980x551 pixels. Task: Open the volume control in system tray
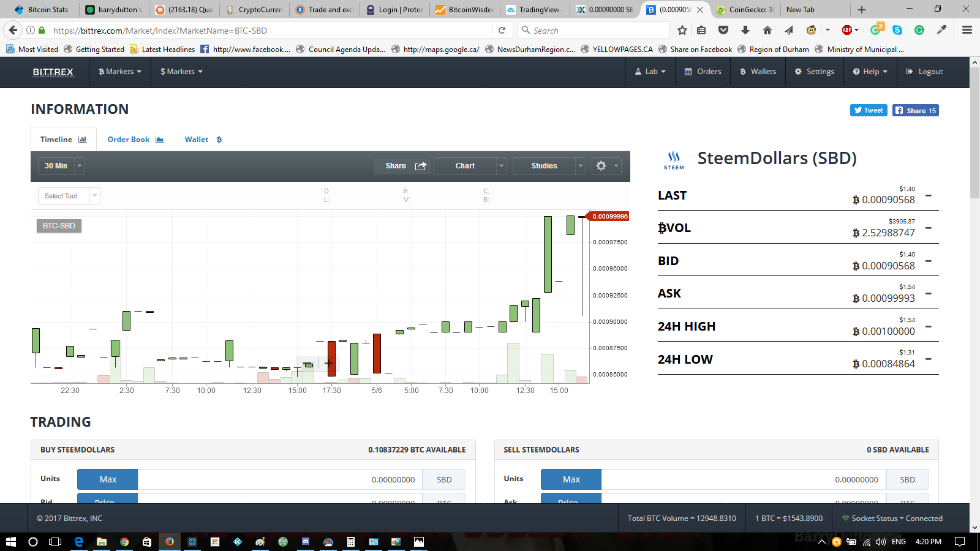[x=881, y=542]
